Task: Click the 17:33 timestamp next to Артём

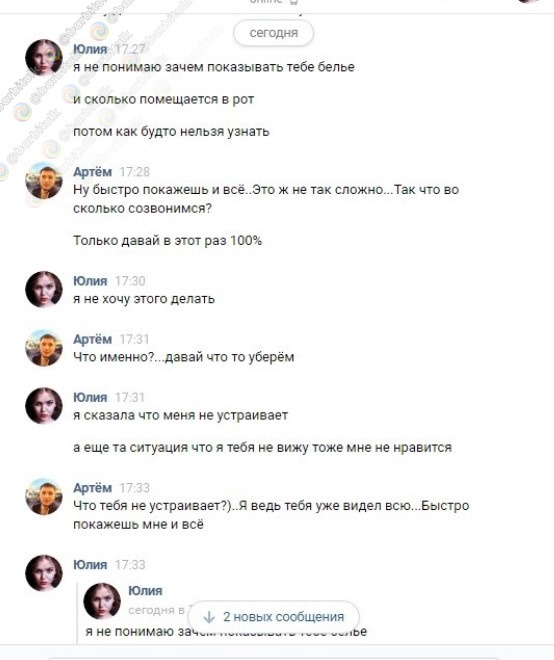Action: coord(134,488)
